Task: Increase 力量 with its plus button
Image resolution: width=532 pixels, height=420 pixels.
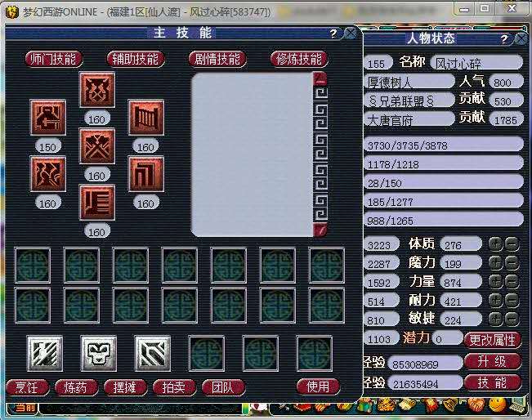Action: pos(496,282)
